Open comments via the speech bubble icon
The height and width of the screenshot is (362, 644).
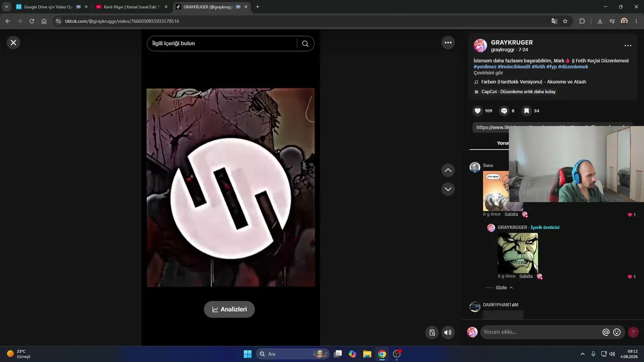click(504, 111)
